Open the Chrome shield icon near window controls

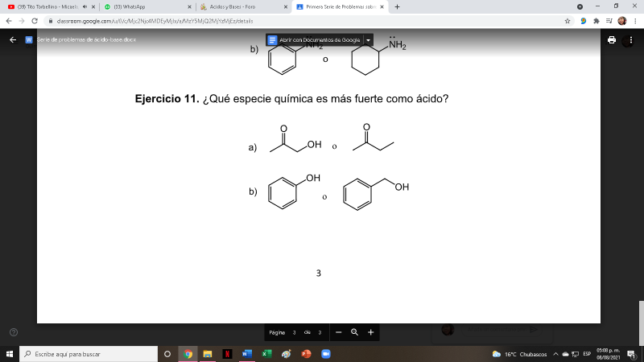580,7
